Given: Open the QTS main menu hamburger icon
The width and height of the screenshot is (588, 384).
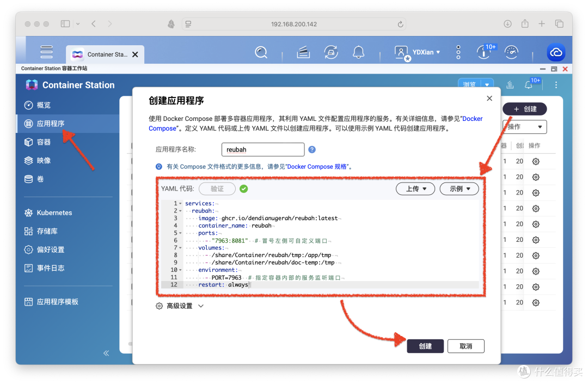Looking at the screenshot, I should click(x=46, y=52).
